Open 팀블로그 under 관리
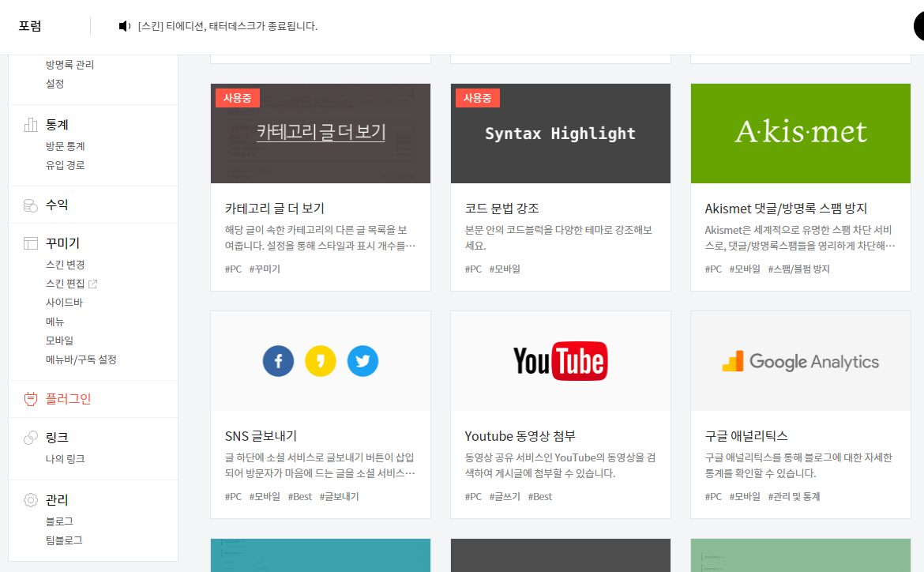The width and height of the screenshot is (924, 572). tap(64, 540)
